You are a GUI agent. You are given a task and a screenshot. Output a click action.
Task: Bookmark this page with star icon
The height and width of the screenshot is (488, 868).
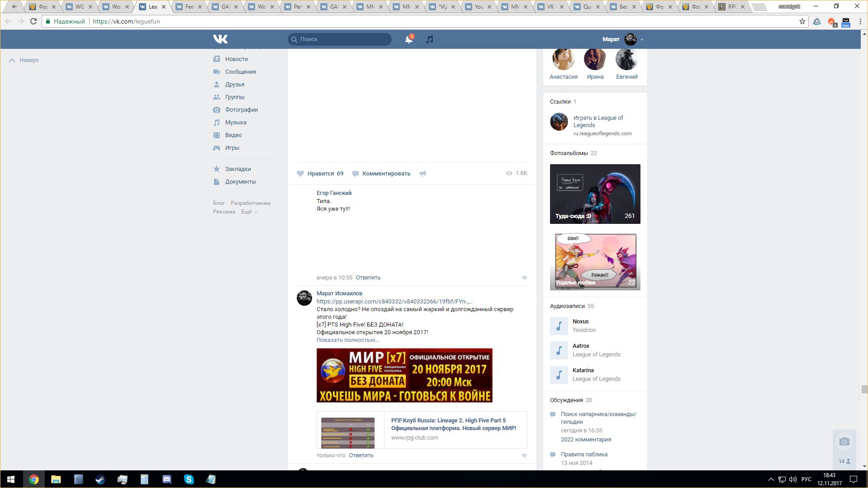point(802,21)
